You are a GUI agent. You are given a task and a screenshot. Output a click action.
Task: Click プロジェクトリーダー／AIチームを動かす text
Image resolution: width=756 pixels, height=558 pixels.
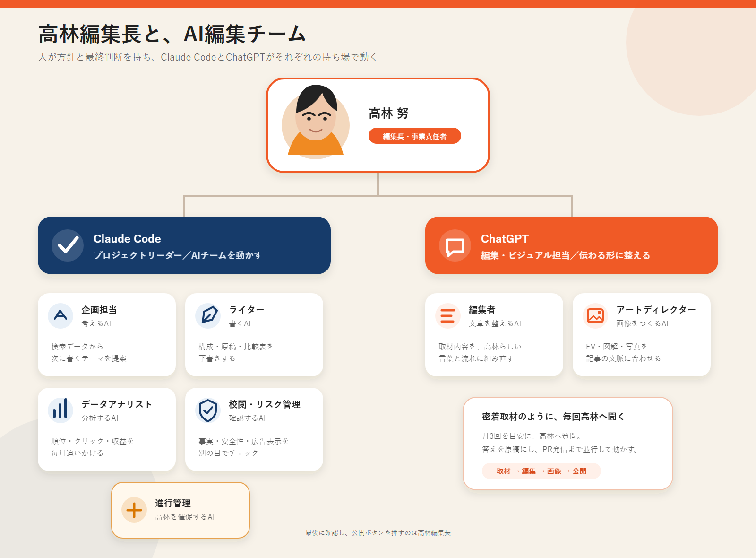click(178, 255)
